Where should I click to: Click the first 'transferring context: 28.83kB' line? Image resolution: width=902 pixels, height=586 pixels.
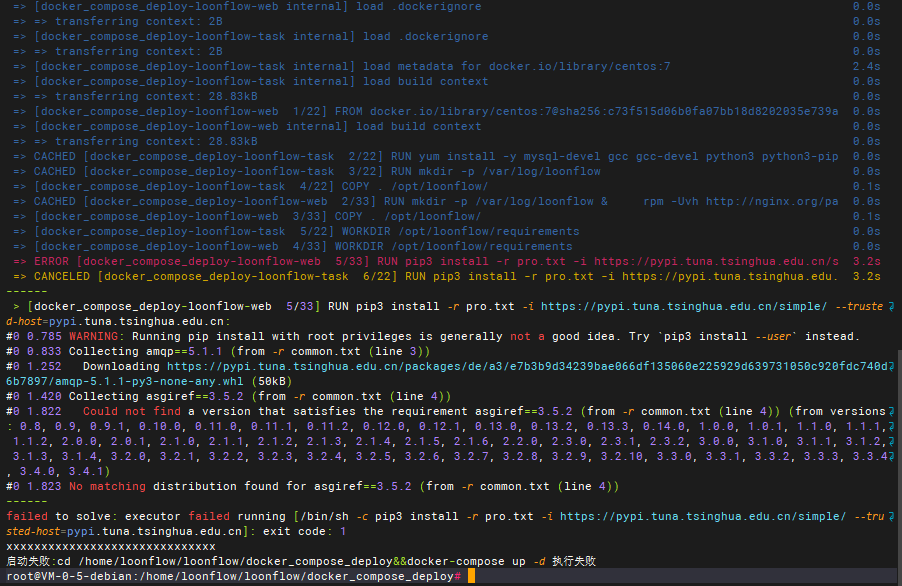click(x=446, y=97)
